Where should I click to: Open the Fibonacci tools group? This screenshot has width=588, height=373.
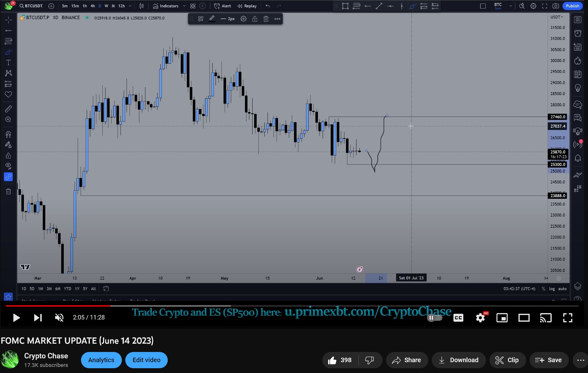[x=8, y=41]
